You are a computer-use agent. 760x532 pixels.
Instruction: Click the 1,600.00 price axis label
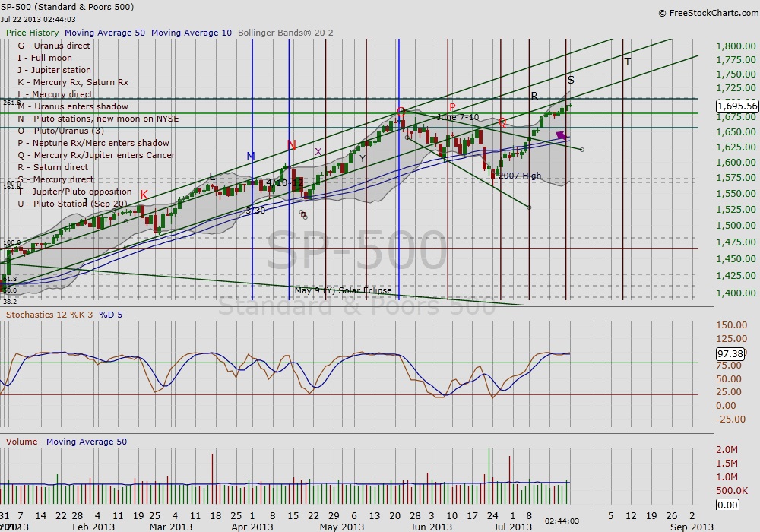736,163
